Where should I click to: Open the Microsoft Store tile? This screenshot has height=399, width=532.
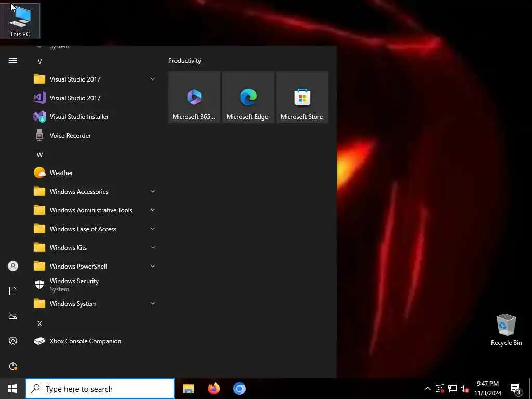point(302,97)
